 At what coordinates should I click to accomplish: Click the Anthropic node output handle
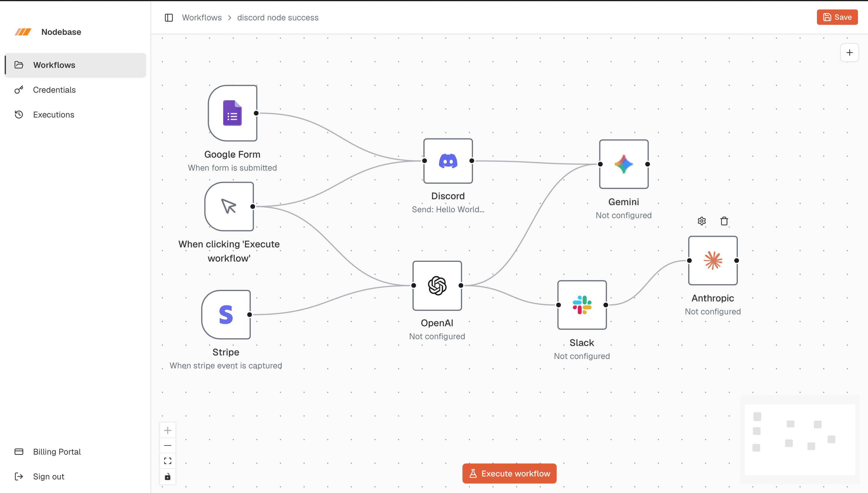click(x=737, y=260)
